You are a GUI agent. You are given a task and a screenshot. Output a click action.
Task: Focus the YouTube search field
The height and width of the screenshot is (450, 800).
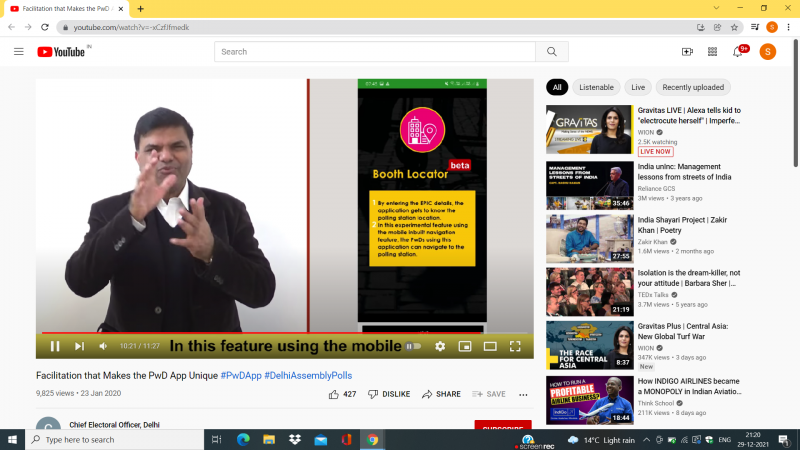[x=375, y=52]
